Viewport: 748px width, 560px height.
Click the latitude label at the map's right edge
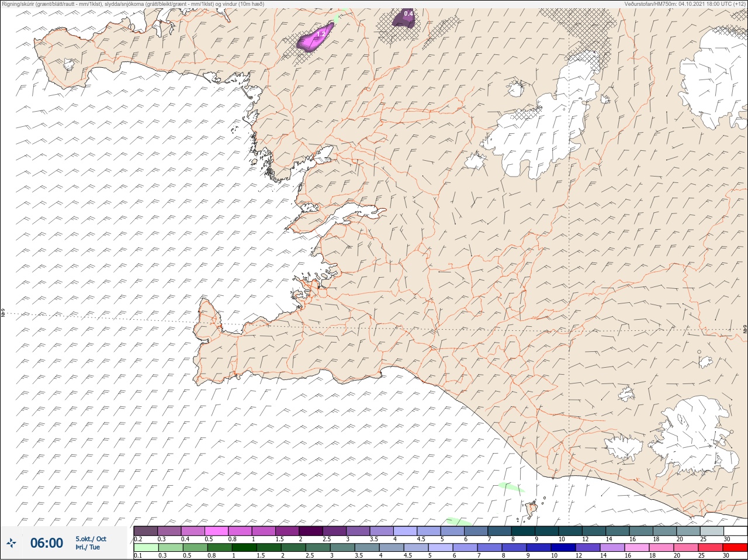click(745, 329)
